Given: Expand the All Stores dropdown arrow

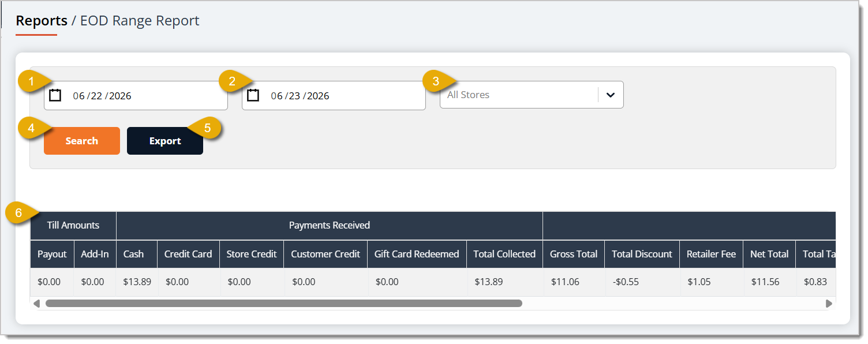Looking at the screenshot, I should 611,95.
